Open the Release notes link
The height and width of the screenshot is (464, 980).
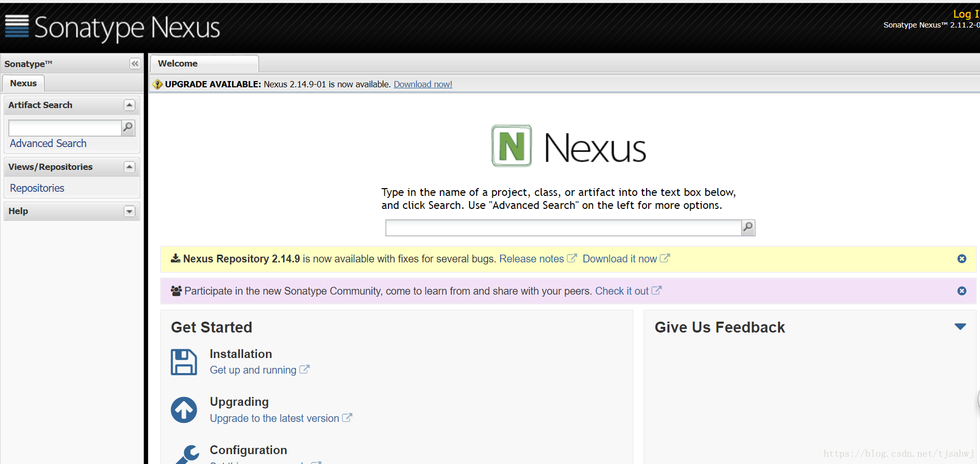pos(532,259)
